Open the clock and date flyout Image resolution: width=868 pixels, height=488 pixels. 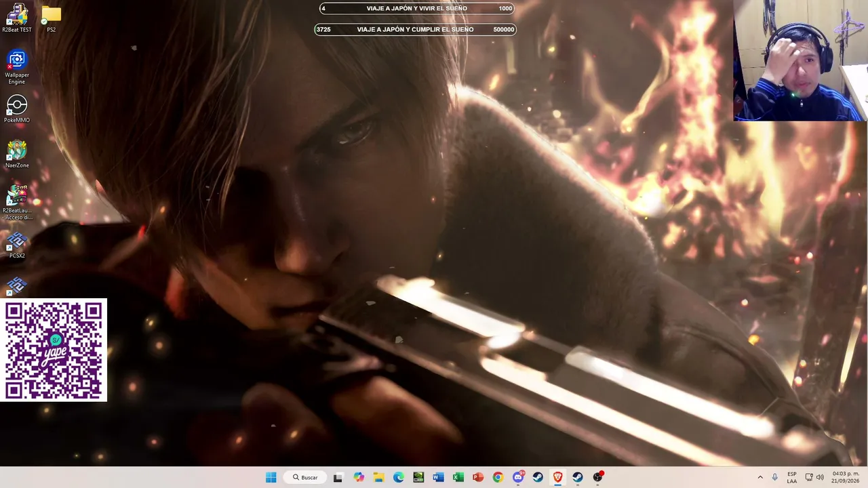(x=846, y=477)
